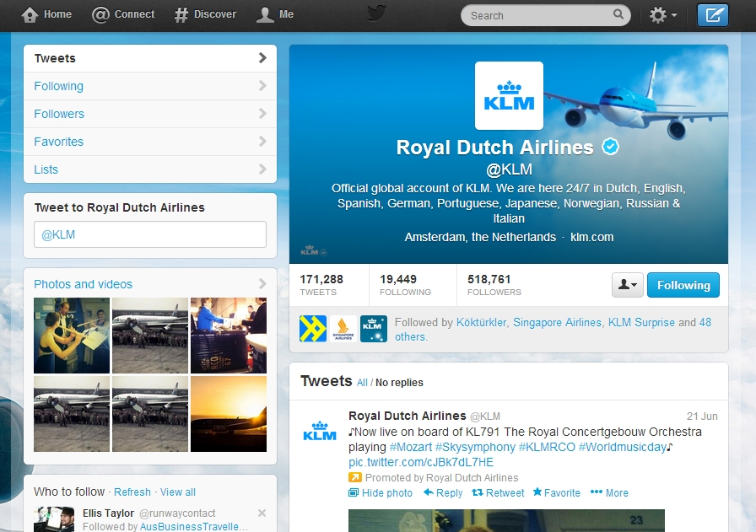Open More options on the tweet
Viewport: 756px width, 532px height.
pos(609,493)
